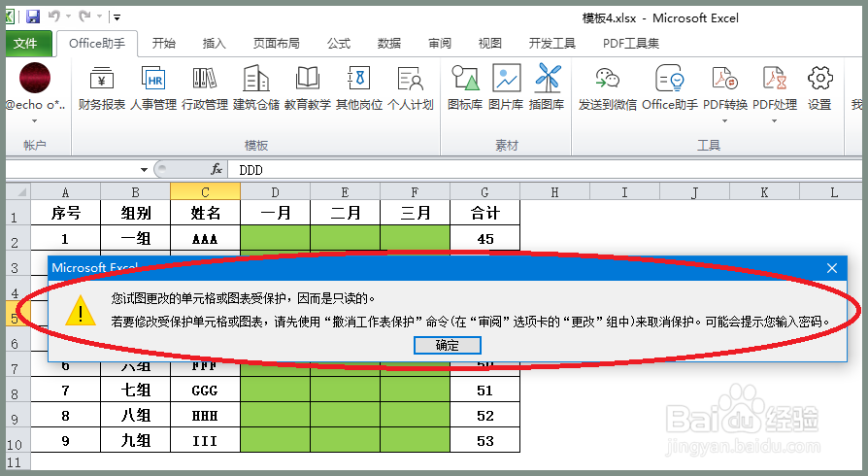Switch to the 审阅 tab
This screenshot has width=868, height=476.
[x=440, y=43]
